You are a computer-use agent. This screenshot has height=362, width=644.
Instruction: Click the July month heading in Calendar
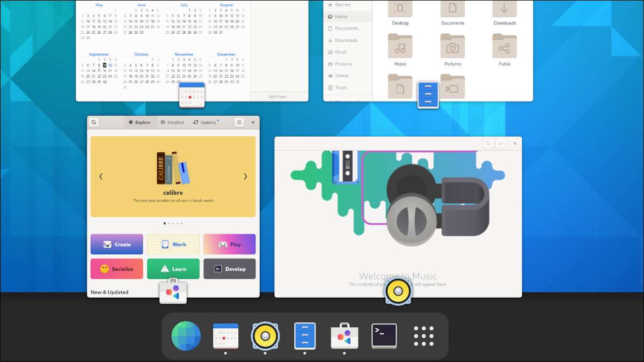point(184,5)
